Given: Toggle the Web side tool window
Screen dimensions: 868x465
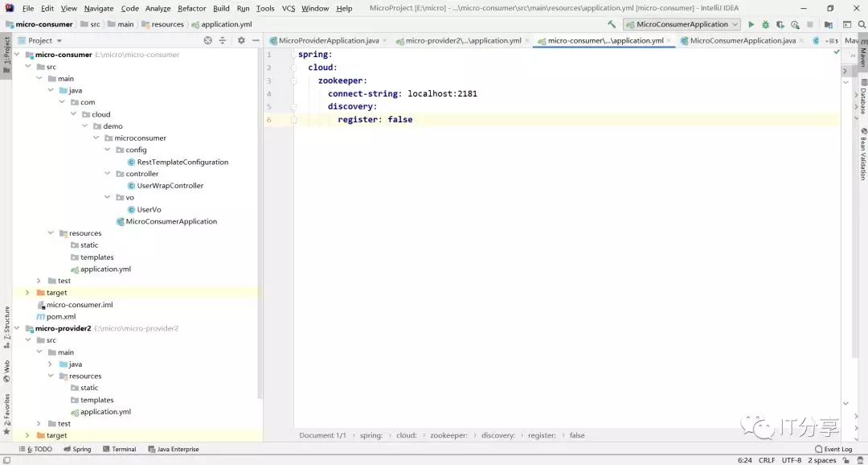Looking at the screenshot, I should 6,372.
